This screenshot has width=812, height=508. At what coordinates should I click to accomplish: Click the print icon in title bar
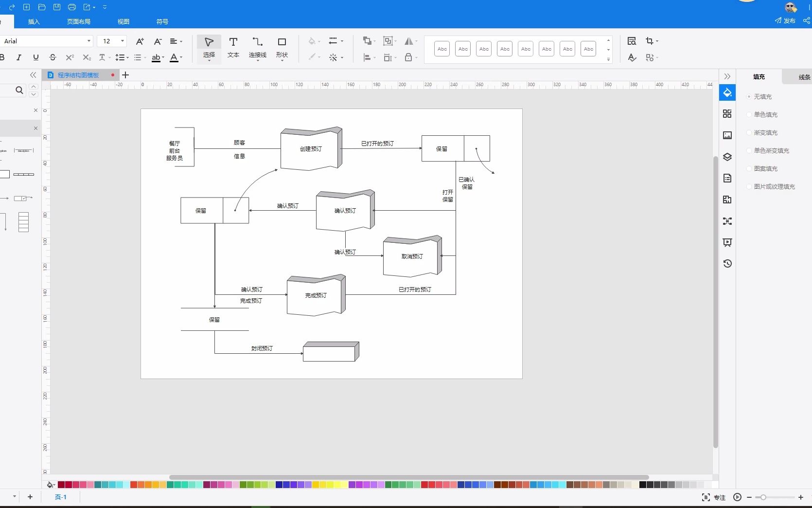click(x=72, y=7)
